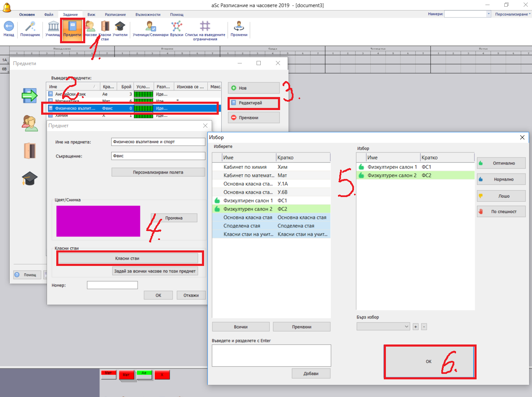Set room preference to Оптимално

501,163
